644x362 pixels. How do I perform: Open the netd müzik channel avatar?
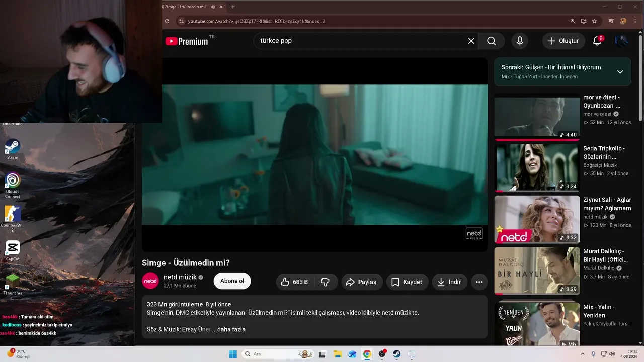point(150,281)
